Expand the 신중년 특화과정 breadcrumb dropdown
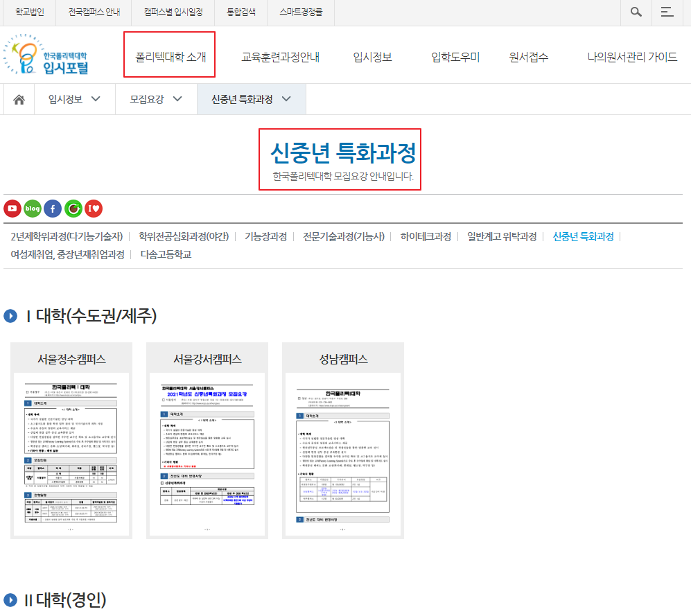The image size is (691, 616). tap(252, 100)
